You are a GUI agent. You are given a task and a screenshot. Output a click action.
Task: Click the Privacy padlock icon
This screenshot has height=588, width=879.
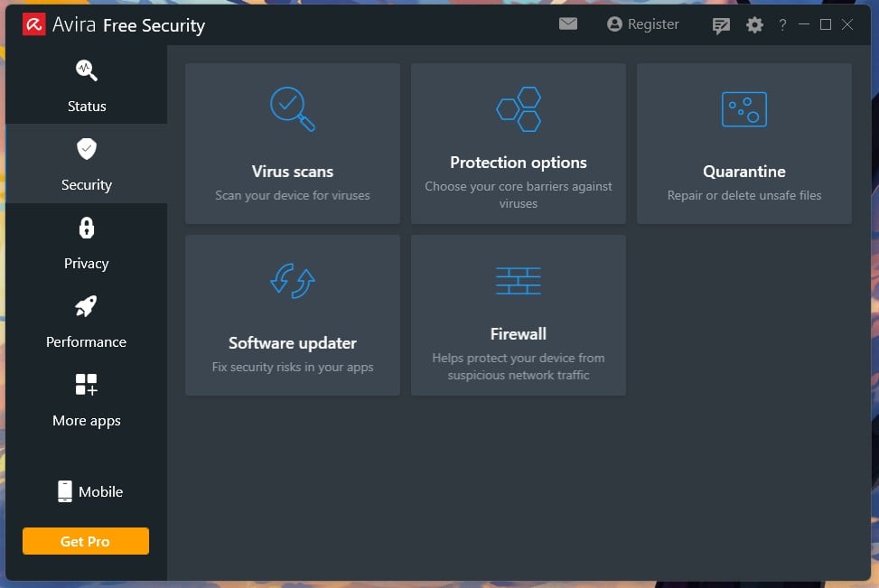tap(87, 229)
